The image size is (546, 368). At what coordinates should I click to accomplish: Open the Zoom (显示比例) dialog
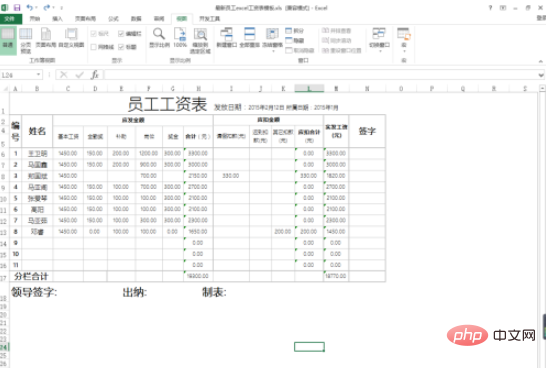tap(159, 38)
